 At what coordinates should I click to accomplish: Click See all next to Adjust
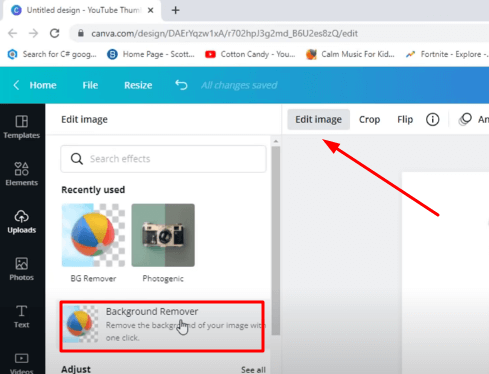tap(253, 370)
